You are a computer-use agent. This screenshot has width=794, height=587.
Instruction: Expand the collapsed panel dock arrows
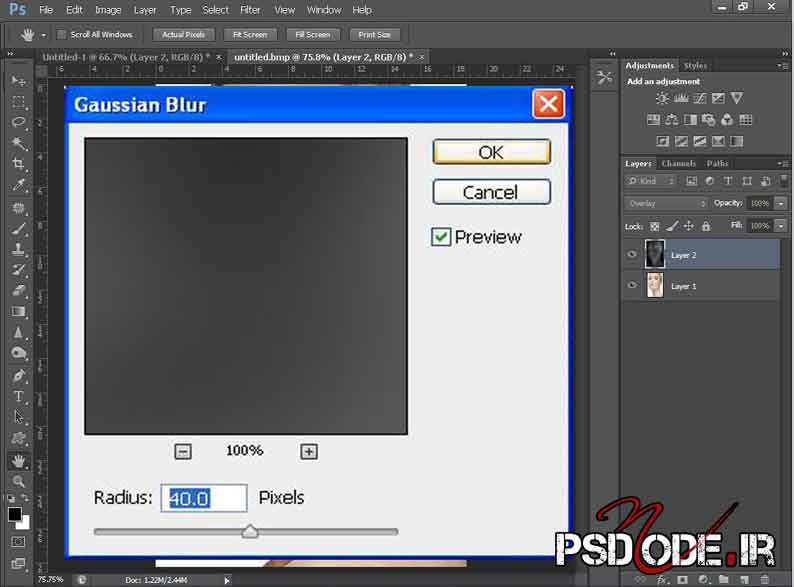(613, 53)
